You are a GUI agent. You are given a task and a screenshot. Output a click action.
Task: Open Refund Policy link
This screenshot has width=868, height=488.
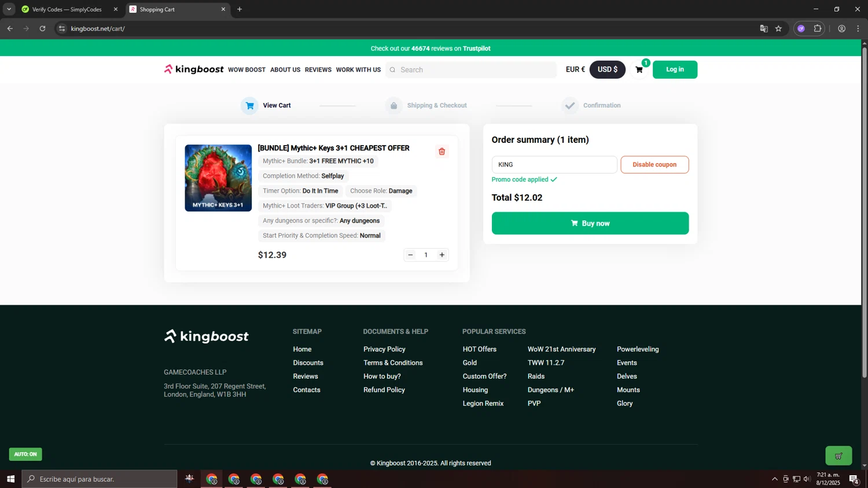(384, 390)
